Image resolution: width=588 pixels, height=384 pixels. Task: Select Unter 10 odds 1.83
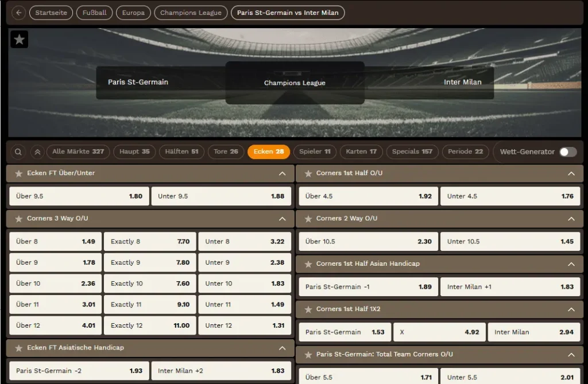[x=245, y=284]
